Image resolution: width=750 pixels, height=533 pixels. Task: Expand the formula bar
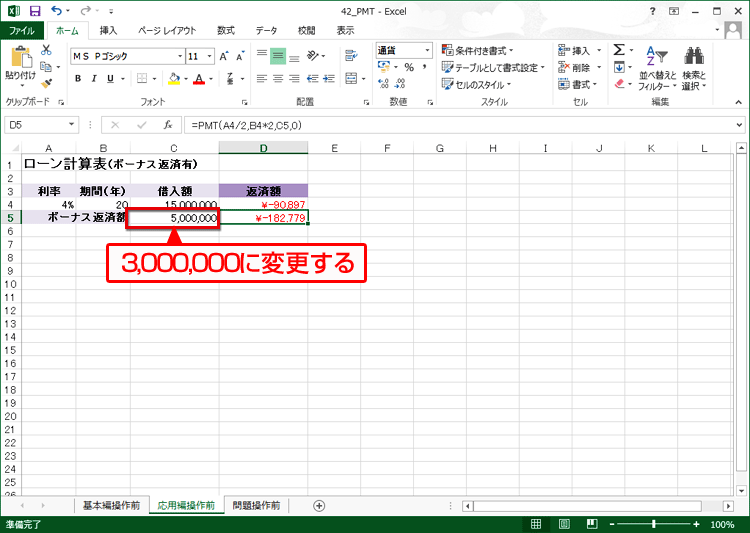[x=739, y=125]
